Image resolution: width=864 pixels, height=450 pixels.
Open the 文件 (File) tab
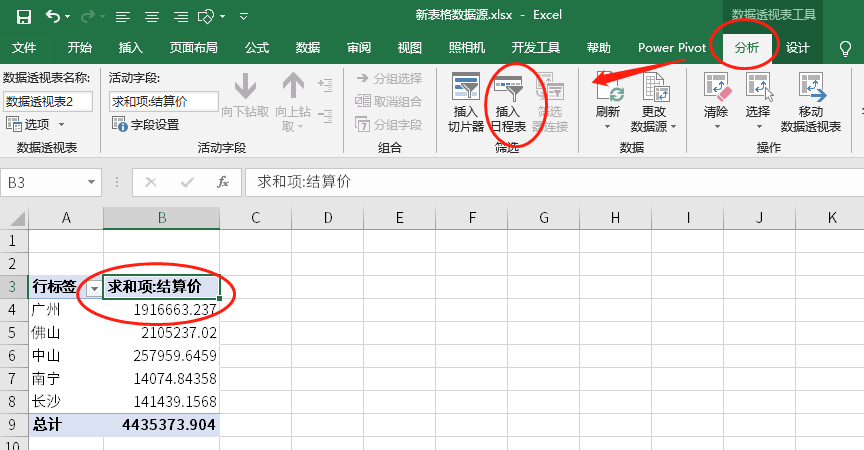24,48
